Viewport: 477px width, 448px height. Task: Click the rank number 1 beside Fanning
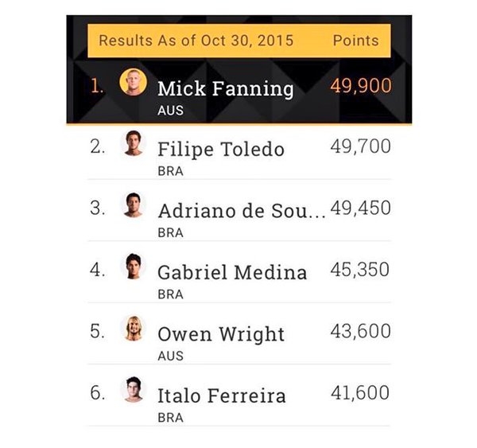[x=96, y=86]
